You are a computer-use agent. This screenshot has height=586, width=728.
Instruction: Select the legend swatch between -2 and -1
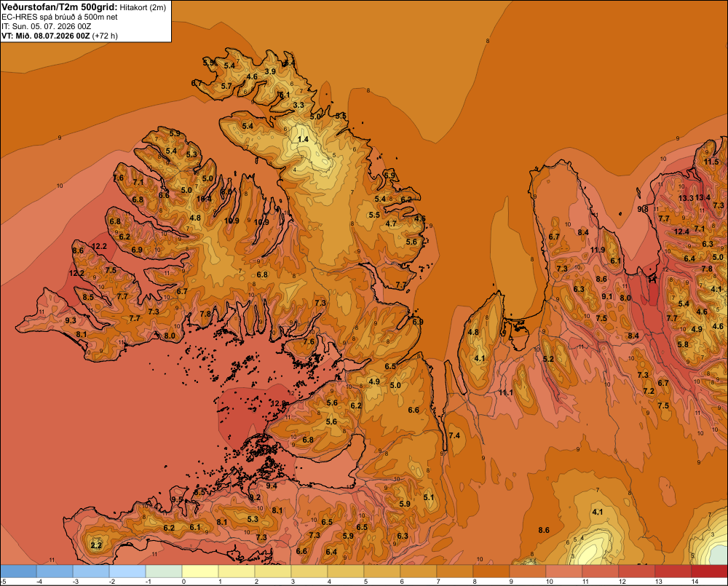[127, 571]
